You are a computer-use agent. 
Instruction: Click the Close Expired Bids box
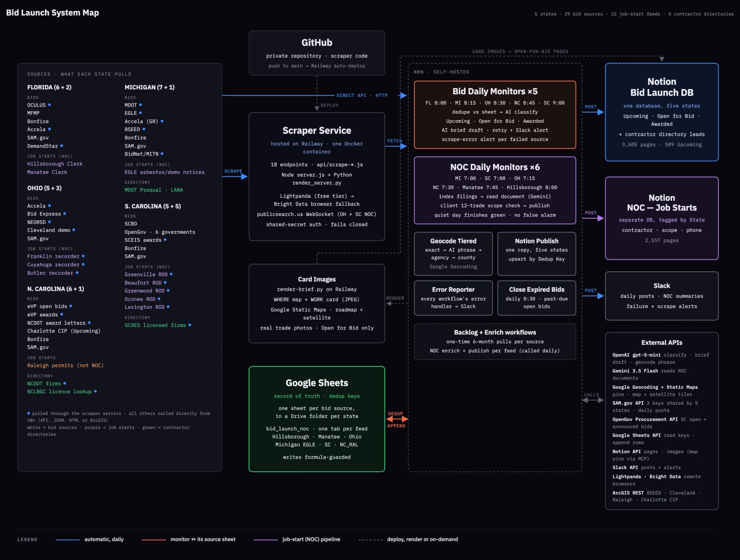click(x=536, y=298)
